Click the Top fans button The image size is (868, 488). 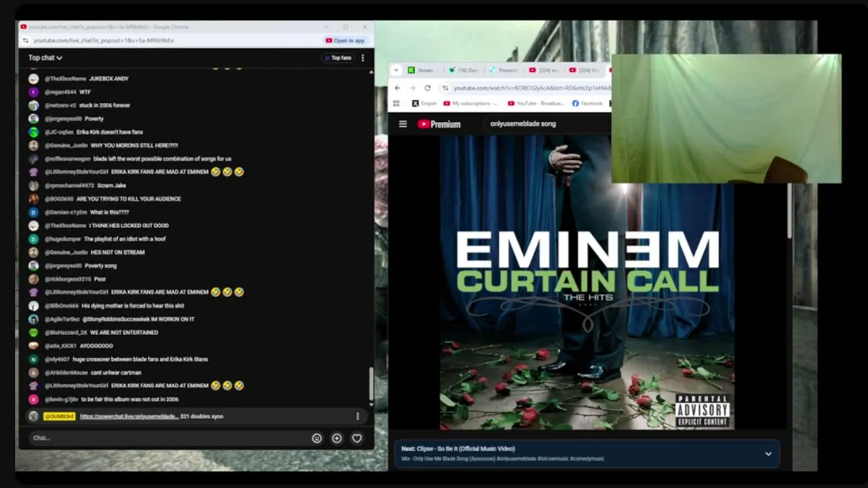(x=338, y=58)
